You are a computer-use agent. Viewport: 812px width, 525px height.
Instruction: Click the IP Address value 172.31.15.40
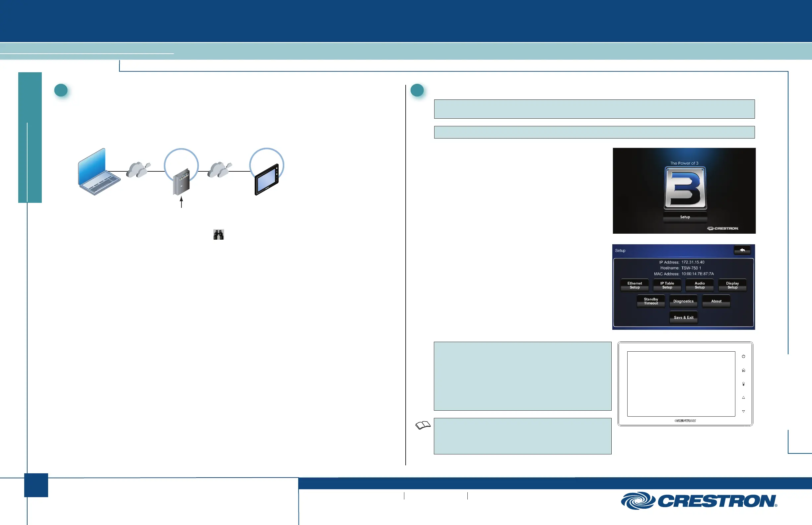point(693,262)
